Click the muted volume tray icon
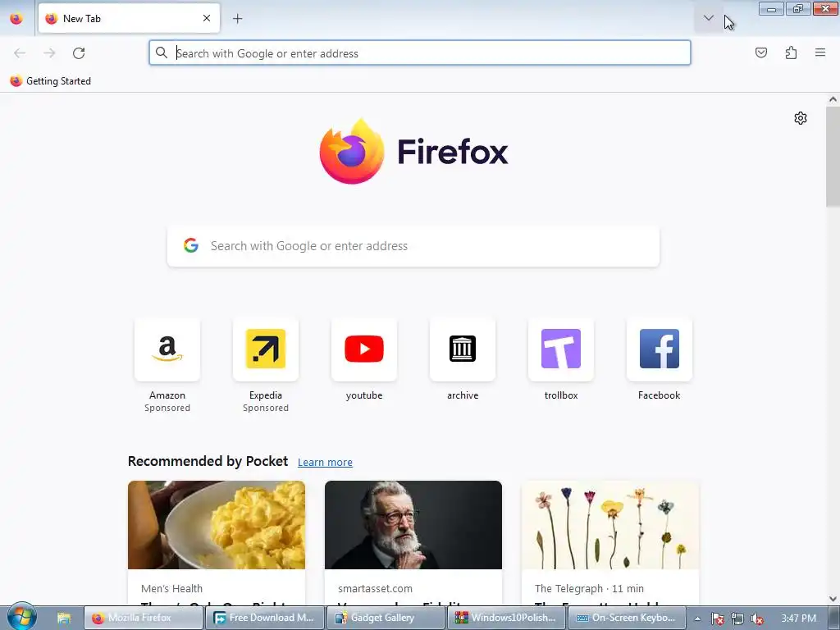The height and width of the screenshot is (630, 840). click(757, 619)
